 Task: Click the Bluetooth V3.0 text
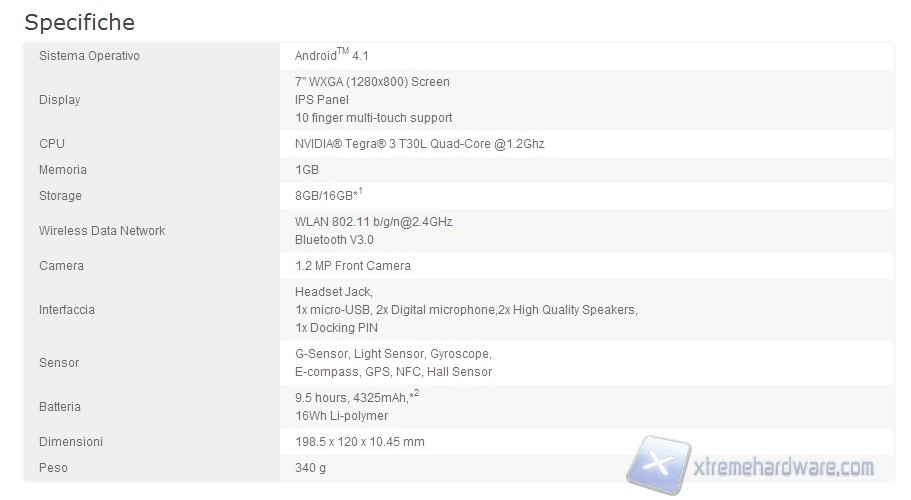(x=334, y=240)
